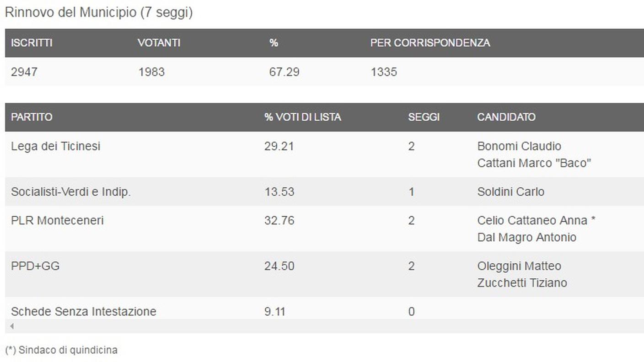Click candidate Bonomi Claudio

[x=519, y=146]
